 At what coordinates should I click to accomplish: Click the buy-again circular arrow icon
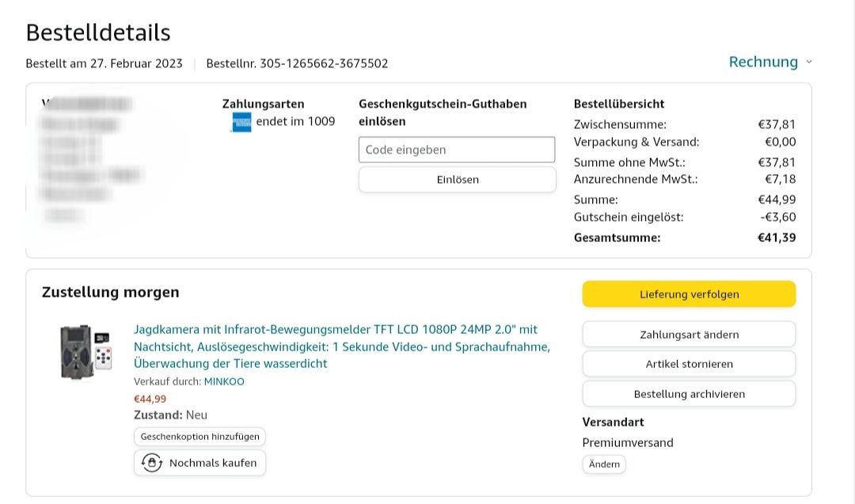click(x=150, y=463)
